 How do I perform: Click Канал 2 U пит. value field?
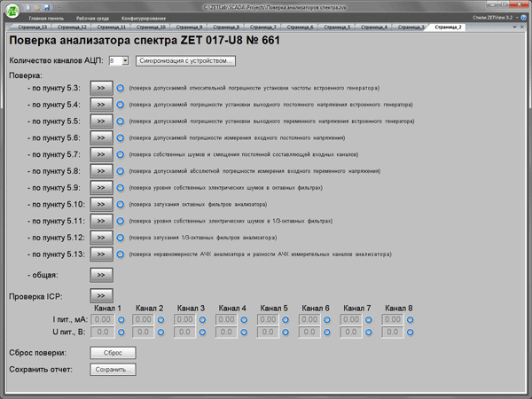pos(144,332)
